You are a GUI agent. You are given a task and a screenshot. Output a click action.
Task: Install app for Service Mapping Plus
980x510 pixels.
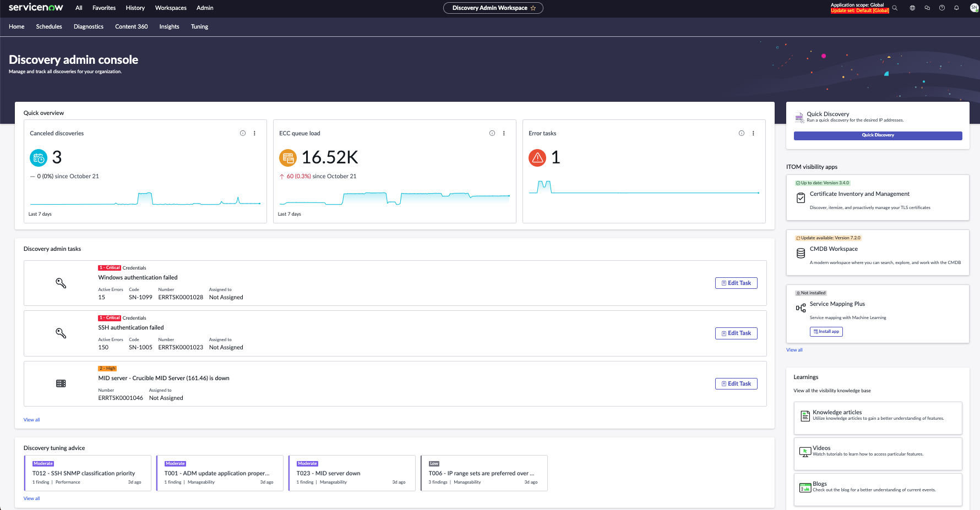tap(826, 331)
